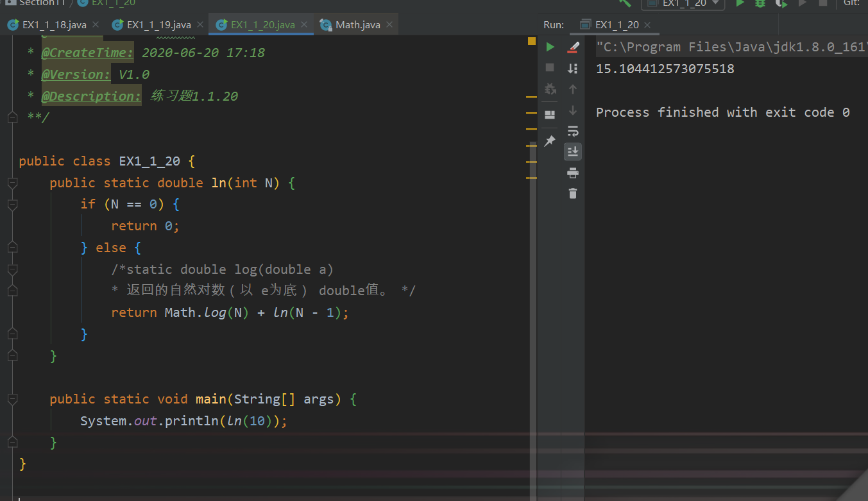Image resolution: width=868 pixels, height=501 pixels.
Task: Click the @Version: doc tag
Action: click(x=76, y=74)
